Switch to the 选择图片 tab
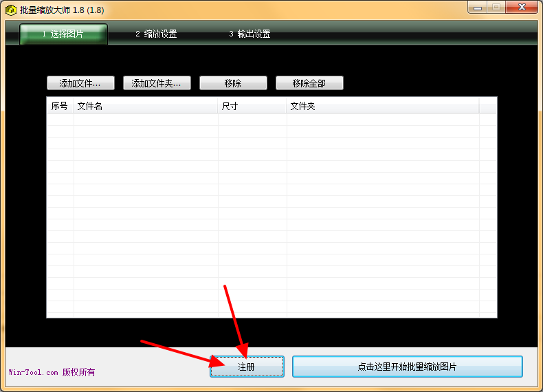The height and width of the screenshot is (392, 543). pyautogui.click(x=63, y=34)
